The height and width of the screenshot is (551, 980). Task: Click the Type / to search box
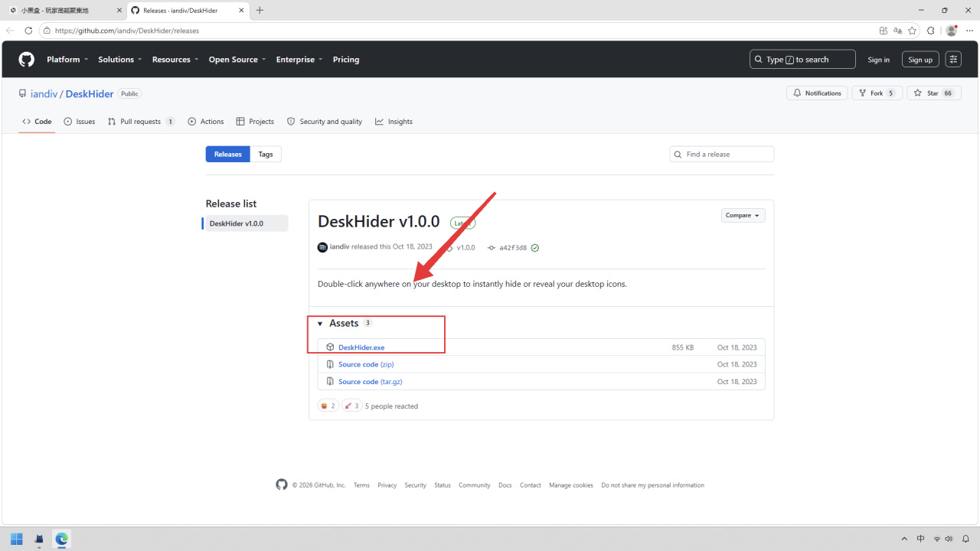pyautogui.click(x=802, y=60)
